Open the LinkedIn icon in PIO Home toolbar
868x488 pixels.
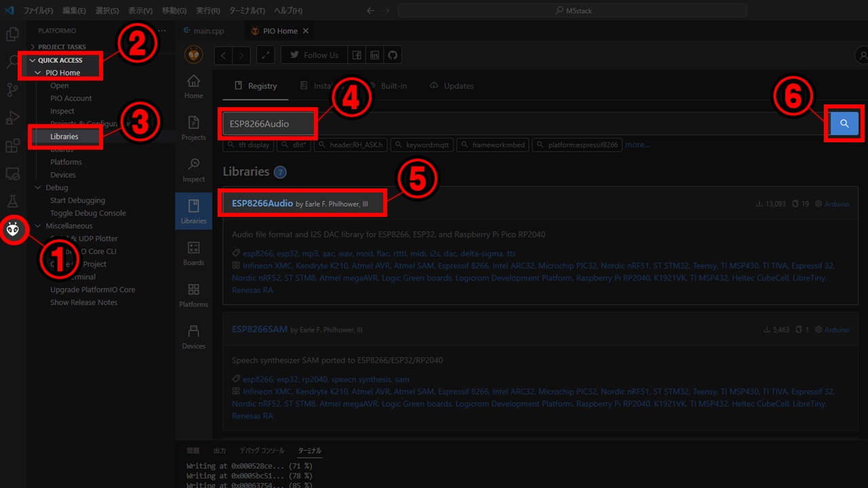pos(375,55)
